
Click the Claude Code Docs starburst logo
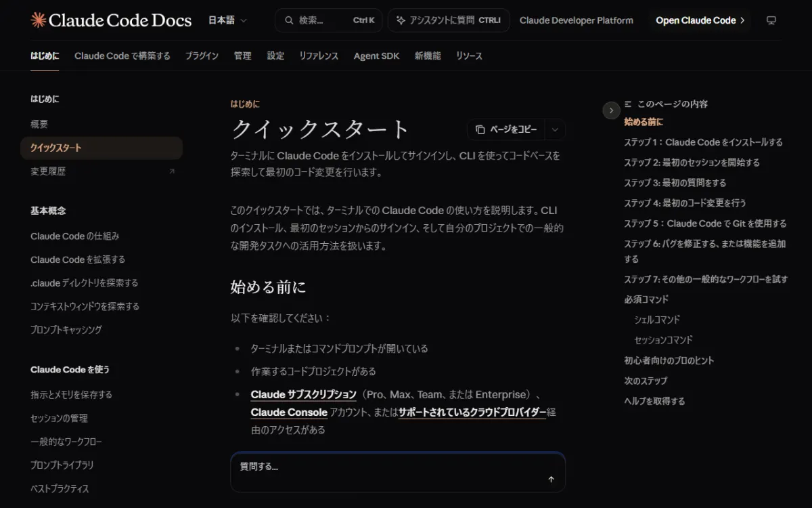point(39,20)
